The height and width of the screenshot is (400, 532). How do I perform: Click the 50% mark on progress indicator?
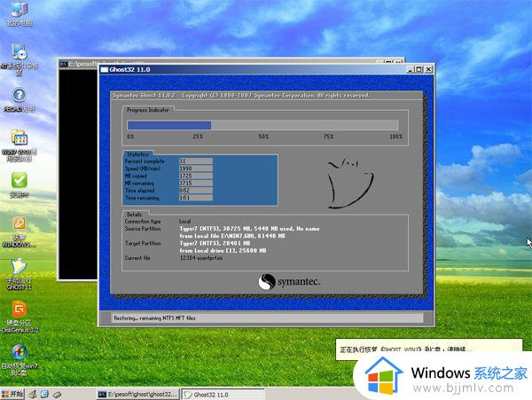[x=263, y=137]
